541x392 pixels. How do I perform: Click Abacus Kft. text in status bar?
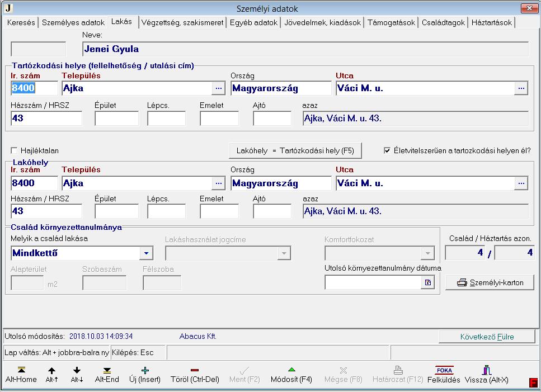pos(198,336)
